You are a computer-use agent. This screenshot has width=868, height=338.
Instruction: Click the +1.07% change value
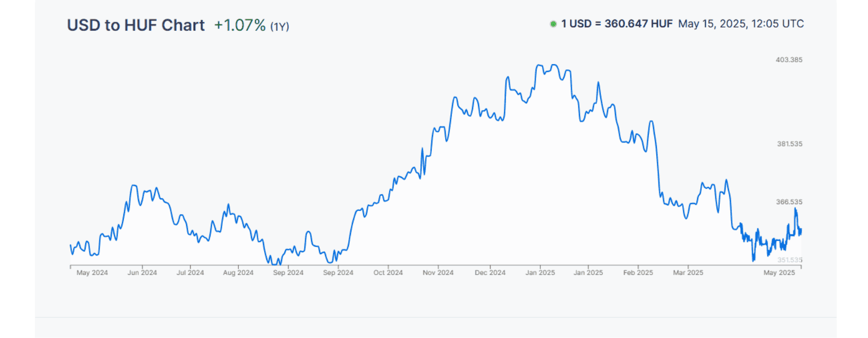[x=240, y=25]
